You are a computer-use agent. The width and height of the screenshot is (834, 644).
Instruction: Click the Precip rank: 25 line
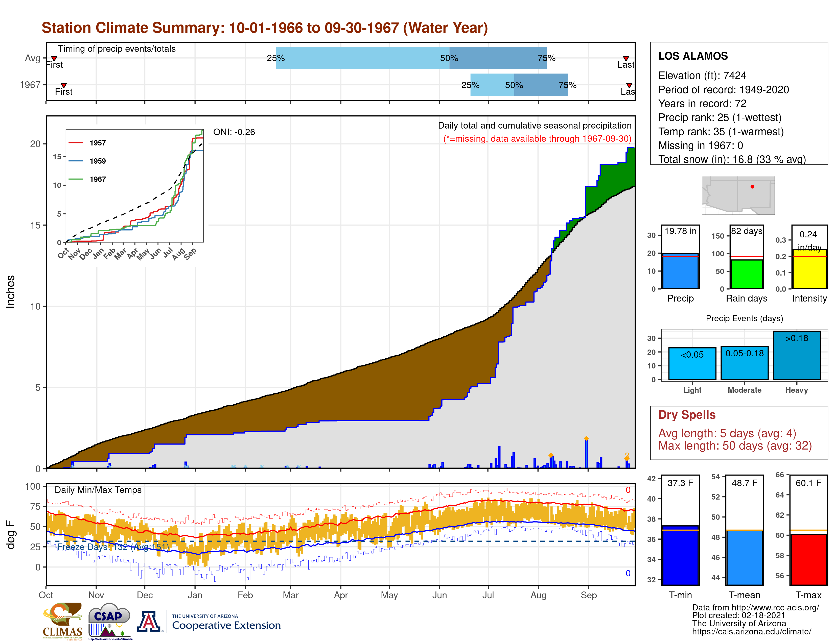720,117
